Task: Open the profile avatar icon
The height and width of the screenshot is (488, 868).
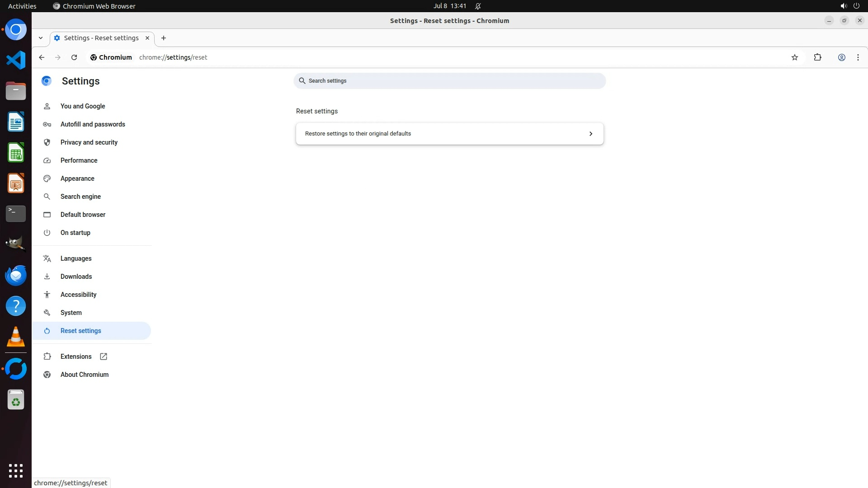Action: [x=841, y=57]
